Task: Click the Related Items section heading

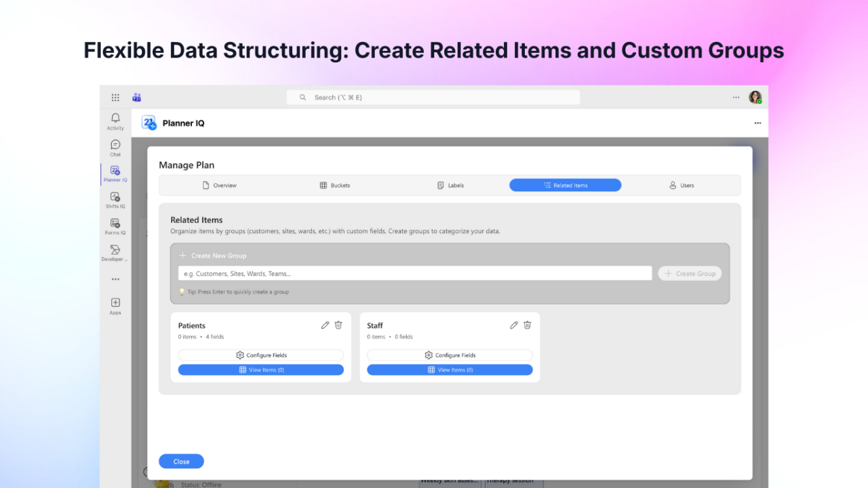Action: click(197, 220)
